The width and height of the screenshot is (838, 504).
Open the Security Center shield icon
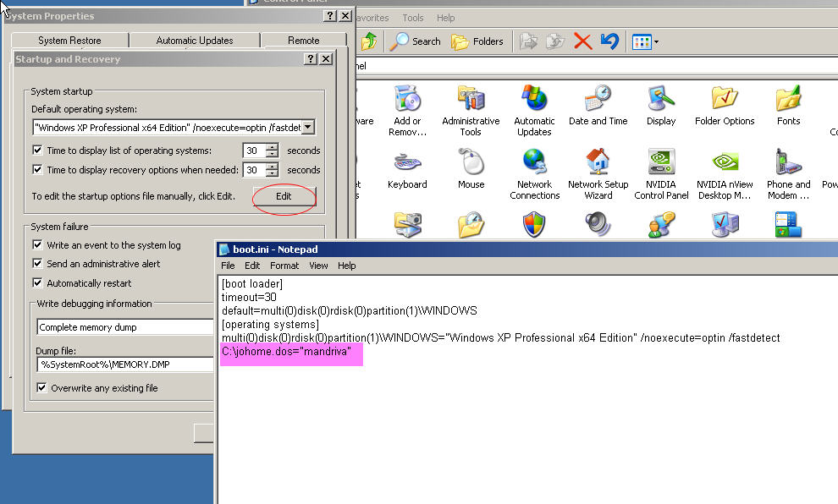pos(534,224)
